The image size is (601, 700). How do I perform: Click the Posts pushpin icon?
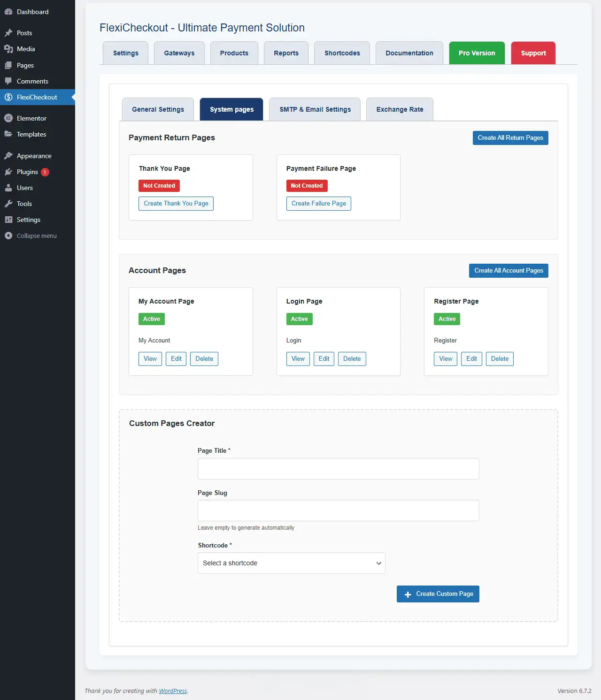[x=8, y=33]
